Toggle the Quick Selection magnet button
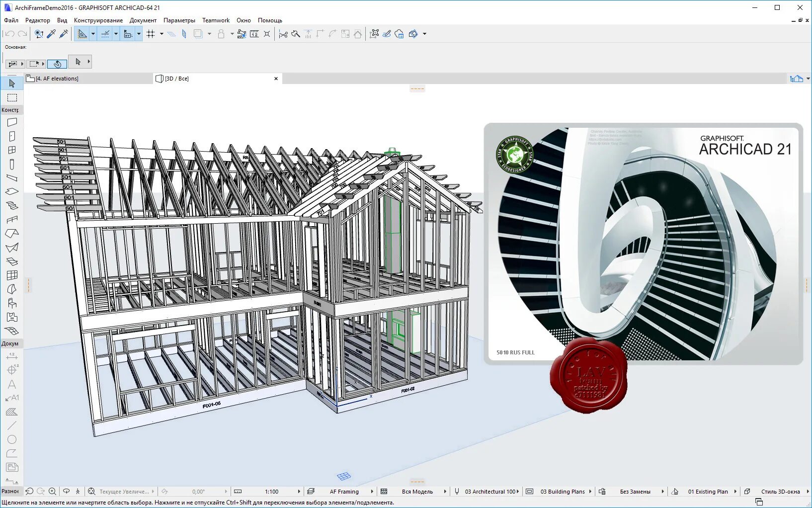This screenshot has height=508, width=812. [x=57, y=64]
